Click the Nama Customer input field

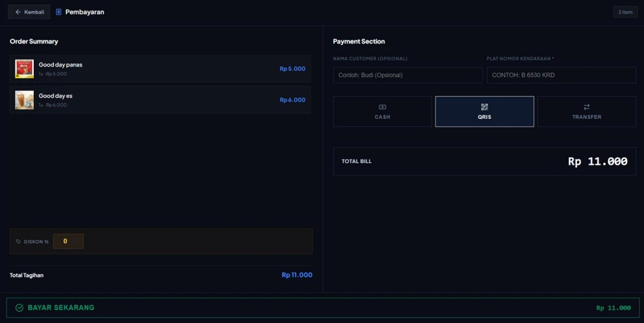pyautogui.click(x=407, y=75)
